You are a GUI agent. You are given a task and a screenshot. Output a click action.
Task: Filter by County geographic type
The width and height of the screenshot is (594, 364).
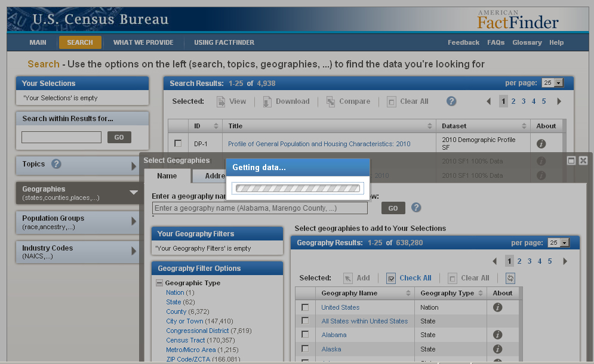pos(176,311)
